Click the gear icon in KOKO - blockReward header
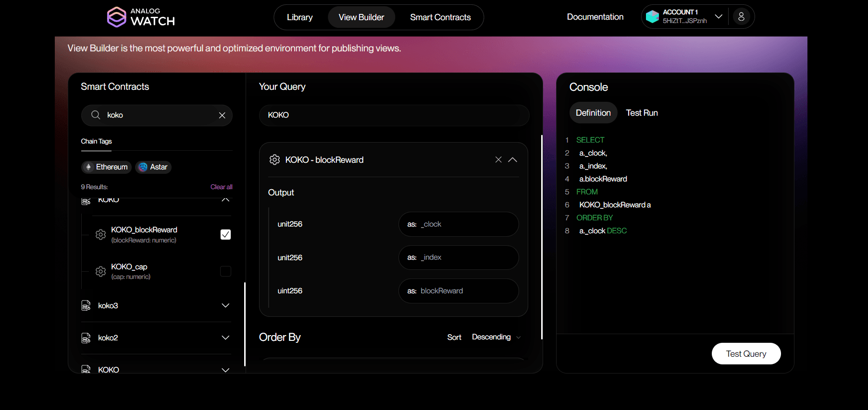Viewport: 868px width, 410px height. tap(274, 160)
